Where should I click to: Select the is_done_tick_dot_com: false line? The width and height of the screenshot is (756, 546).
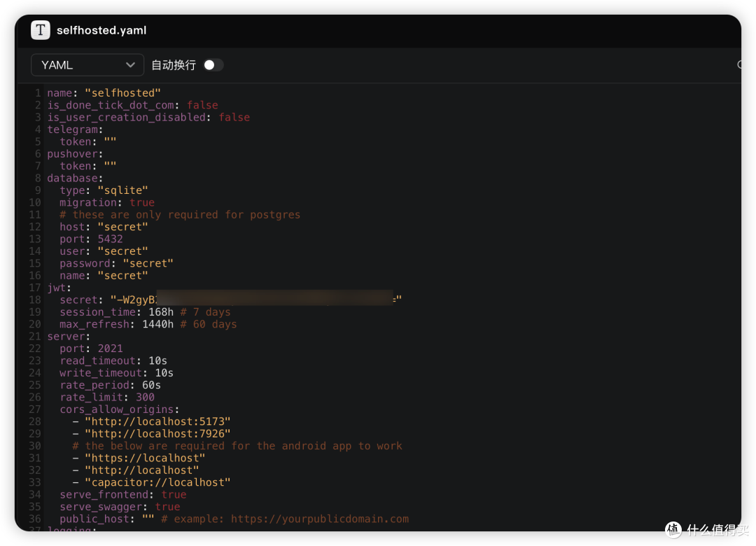point(132,105)
